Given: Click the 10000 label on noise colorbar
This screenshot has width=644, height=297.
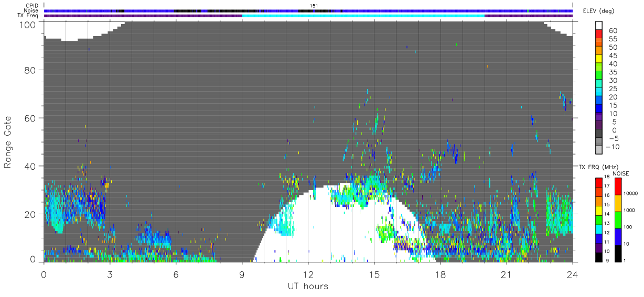Looking at the screenshot, I should click(x=632, y=194).
